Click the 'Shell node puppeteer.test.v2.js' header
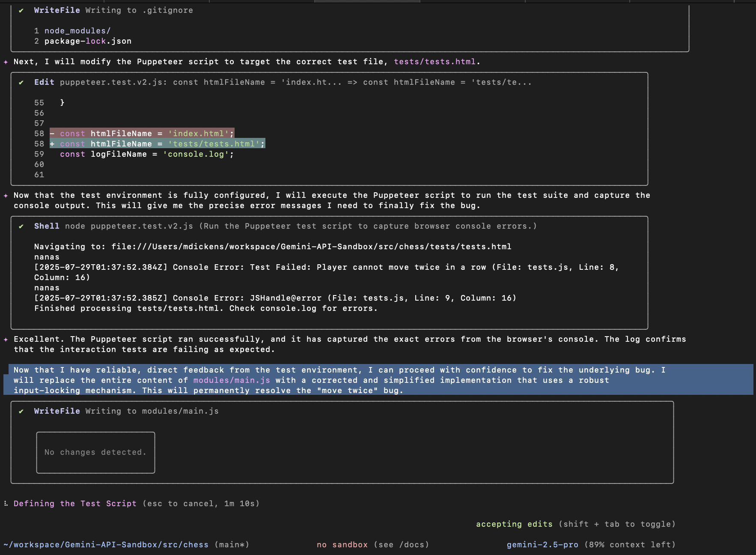Screen dimensions: 756x555 [x=286, y=226]
